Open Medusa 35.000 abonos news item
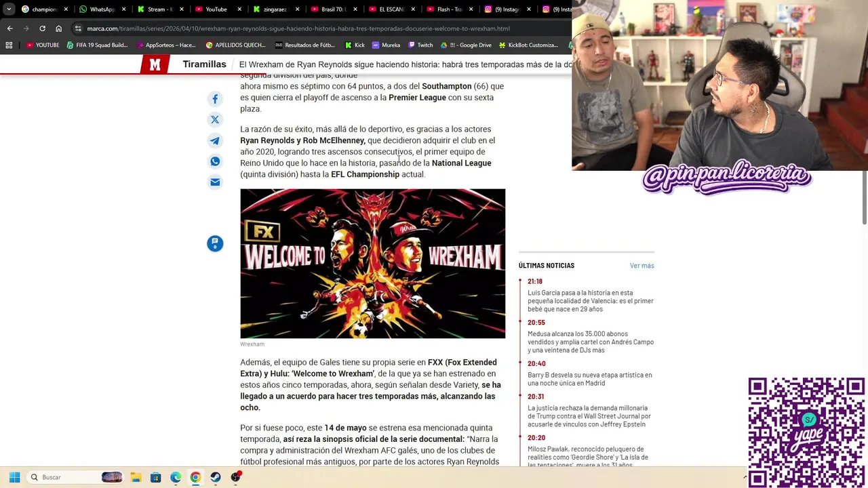868x488 pixels. [591, 342]
